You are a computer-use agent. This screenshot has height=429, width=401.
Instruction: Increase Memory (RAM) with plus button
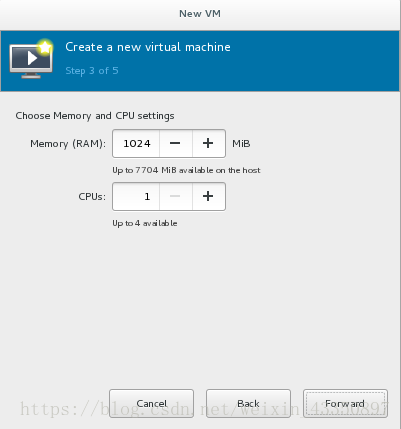point(209,143)
